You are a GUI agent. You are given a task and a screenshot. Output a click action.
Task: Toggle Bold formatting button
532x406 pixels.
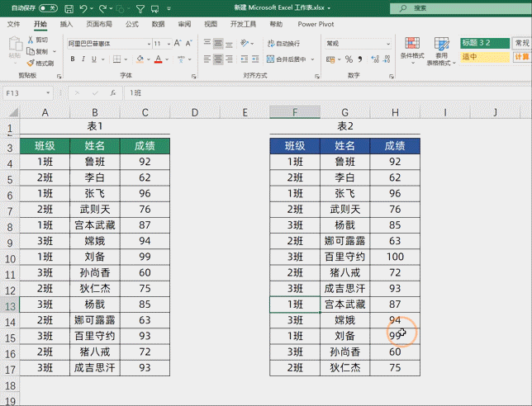(x=73, y=59)
